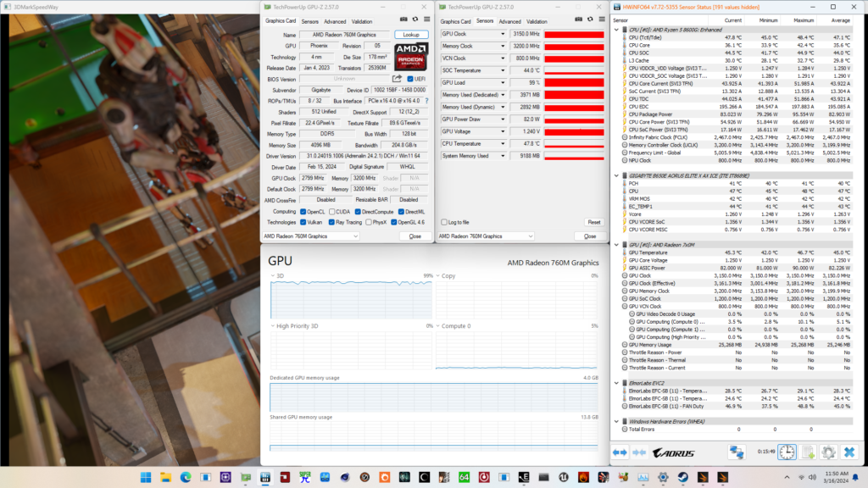Viewport: 868px width, 488px height.
Task: Toggle the DirectCompute checkbox
Action: point(358,212)
